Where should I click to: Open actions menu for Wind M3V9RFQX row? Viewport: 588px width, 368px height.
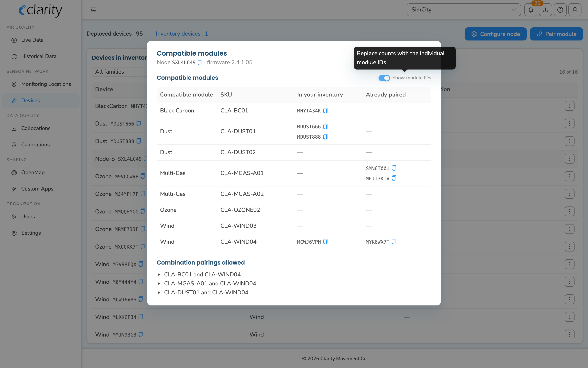[570, 264]
